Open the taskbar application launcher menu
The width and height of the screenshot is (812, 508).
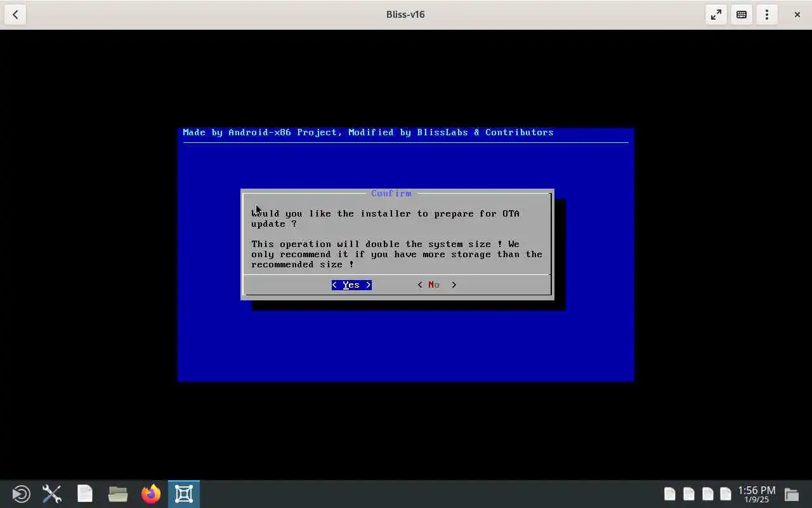(21, 494)
